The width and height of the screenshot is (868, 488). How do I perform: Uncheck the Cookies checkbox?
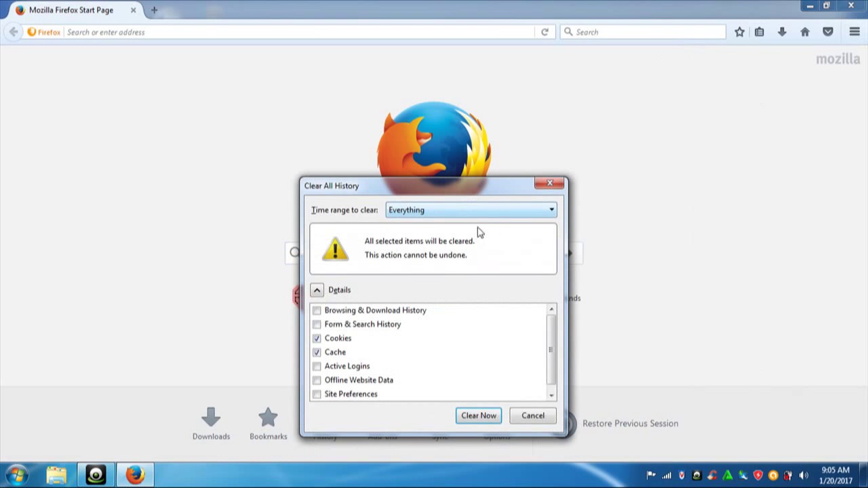coord(317,338)
